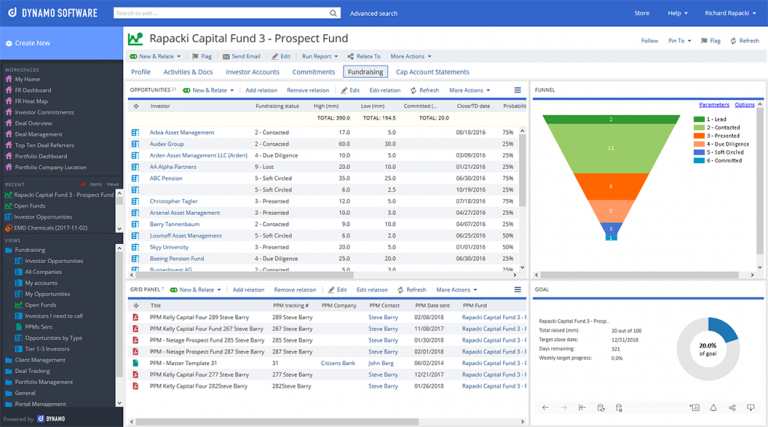Open the Parameters link in Funnel panel
Viewport: 768px width, 427px height.
tap(714, 105)
